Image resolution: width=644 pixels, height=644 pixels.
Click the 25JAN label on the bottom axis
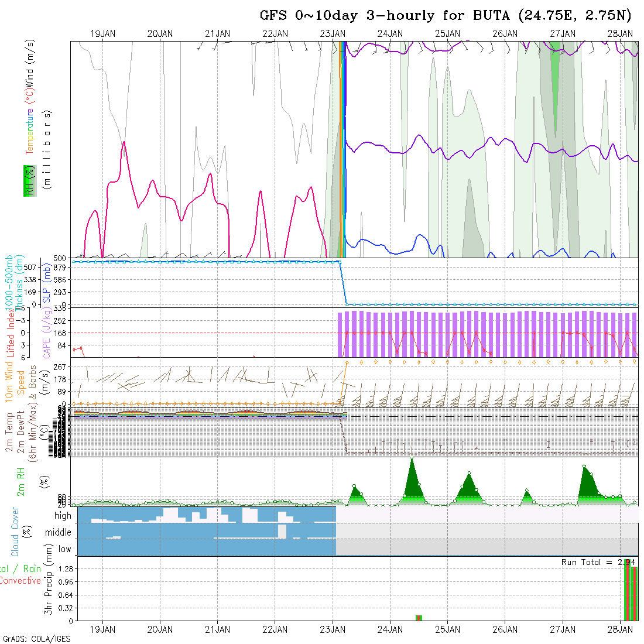tap(447, 629)
